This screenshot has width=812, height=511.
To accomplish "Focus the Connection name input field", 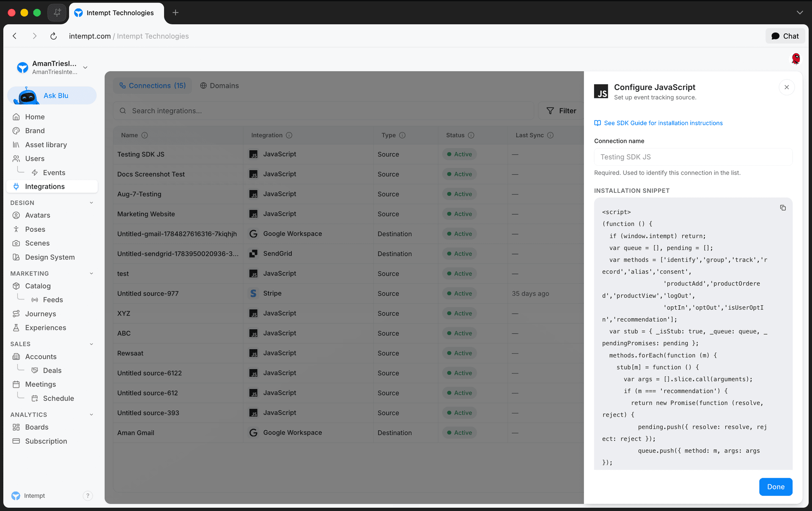I will 693,157.
